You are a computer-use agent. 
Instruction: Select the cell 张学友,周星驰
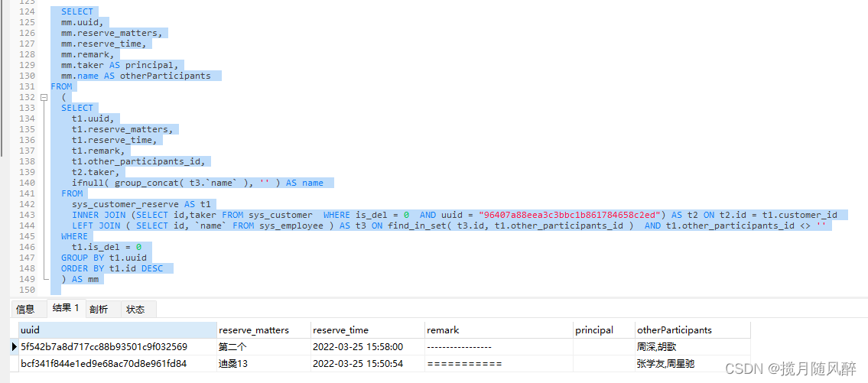click(693, 364)
